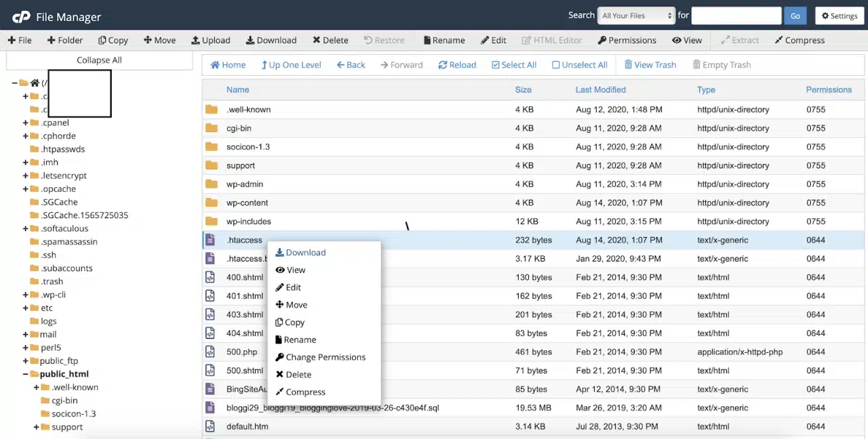This screenshot has width=868, height=439.
Task: Click the wp-admin folder icon in file list
Action: (212, 184)
